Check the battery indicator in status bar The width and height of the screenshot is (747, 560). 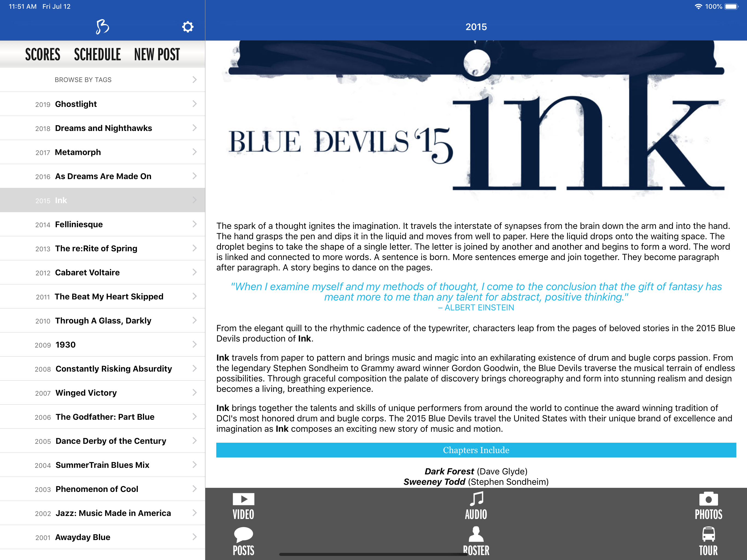(731, 6)
